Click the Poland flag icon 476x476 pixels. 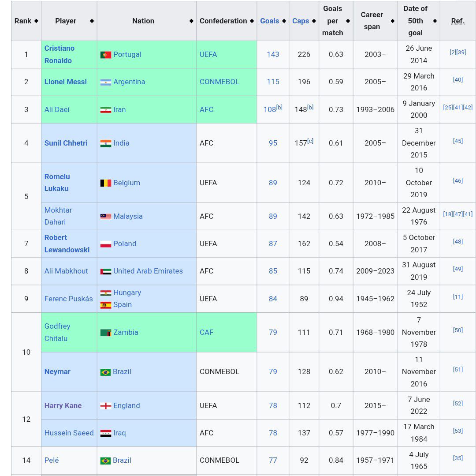[x=106, y=244]
